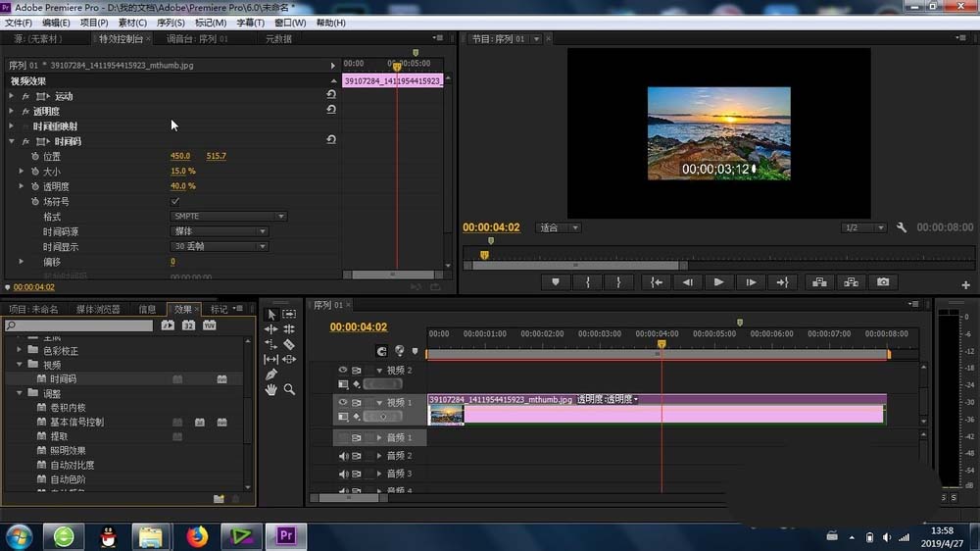This screenshot has width=980, height=551.
Task: Mark In point in Program monitor
Action: coord(587,282)
